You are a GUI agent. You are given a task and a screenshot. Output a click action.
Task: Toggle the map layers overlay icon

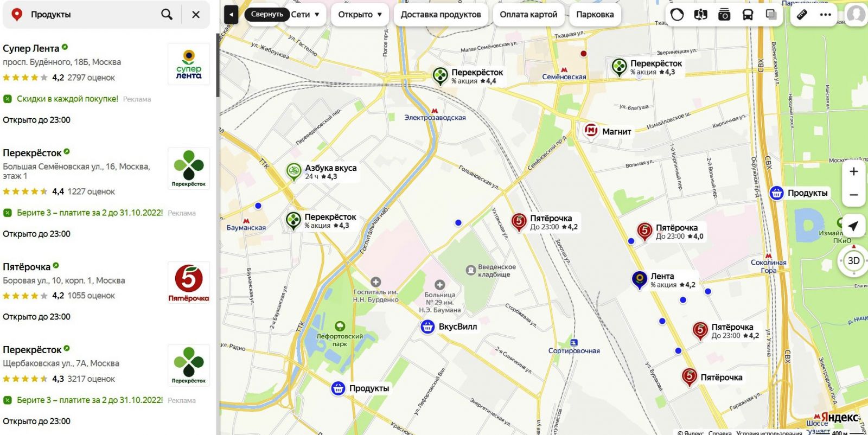click(x=771, y=15)
